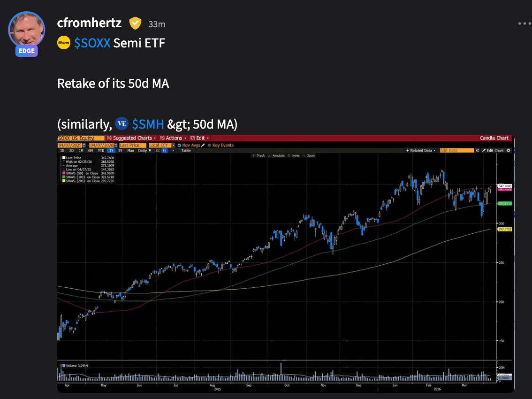The image size is (532, 399).
Task: Click the Add Data input field
Action: coord(456,150)
